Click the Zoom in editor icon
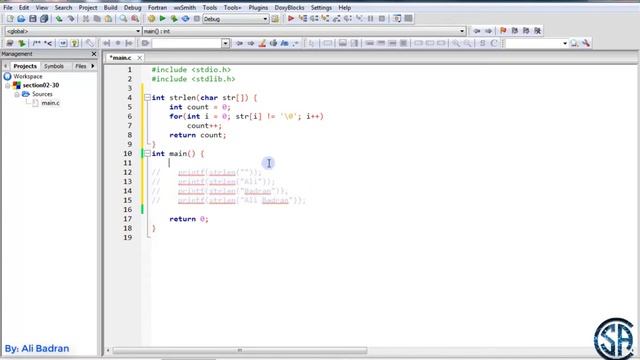640x360 pixels. click(456, 43)
